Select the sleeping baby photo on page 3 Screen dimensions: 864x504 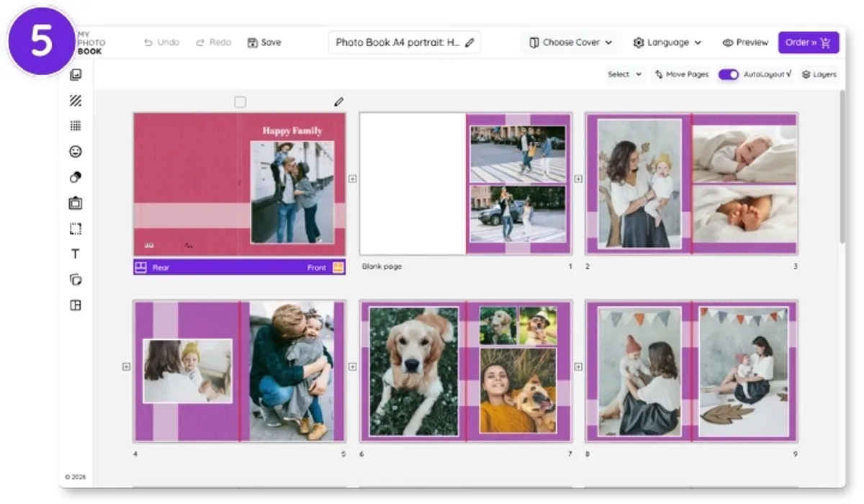click(x=744, y=154)
